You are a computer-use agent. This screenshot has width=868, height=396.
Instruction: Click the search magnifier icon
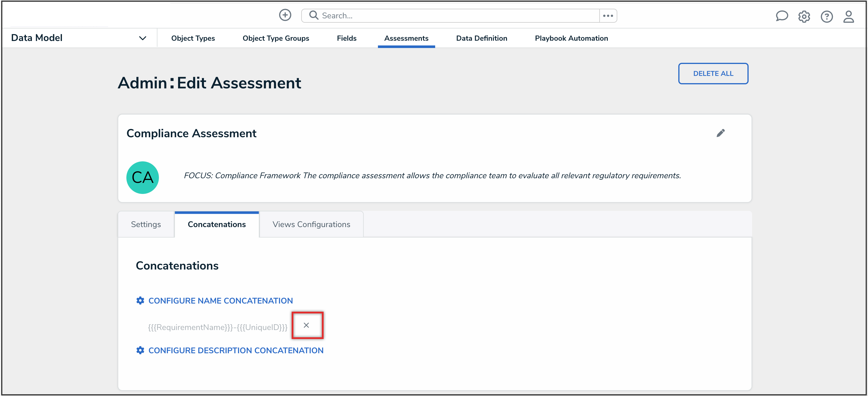(x=313, y=15)
